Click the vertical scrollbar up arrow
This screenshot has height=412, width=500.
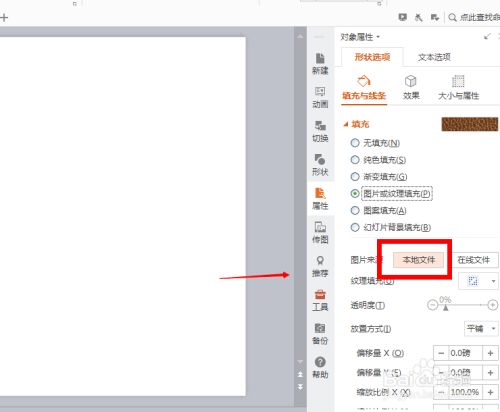coord(300,36)
